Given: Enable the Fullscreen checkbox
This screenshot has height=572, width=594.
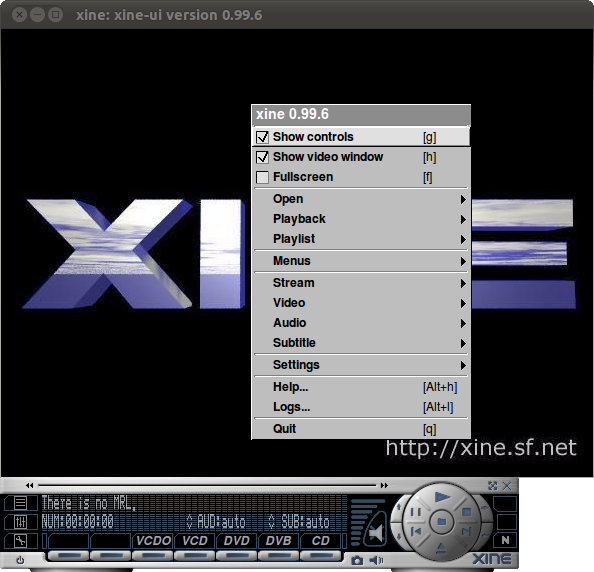Looking at the screenshot, I should [262, 177].
